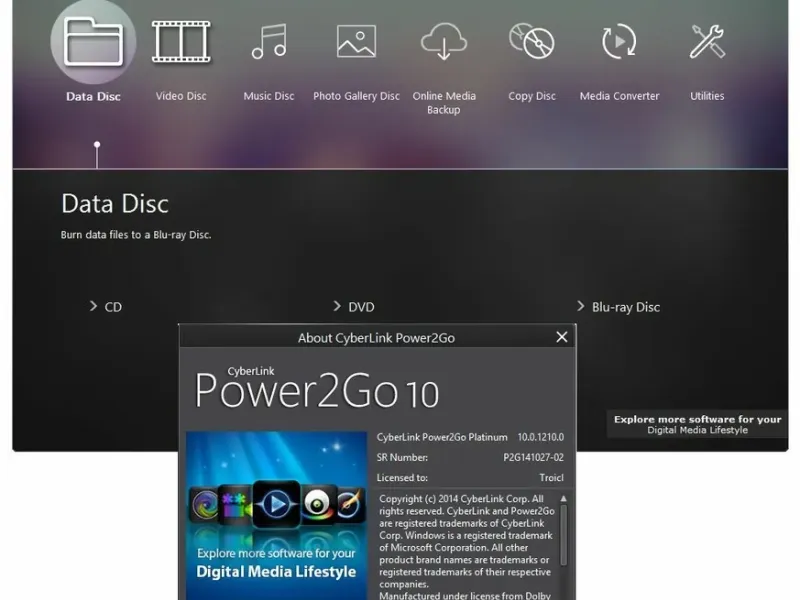Click the Music Disc label

click(x=269, y=96)
